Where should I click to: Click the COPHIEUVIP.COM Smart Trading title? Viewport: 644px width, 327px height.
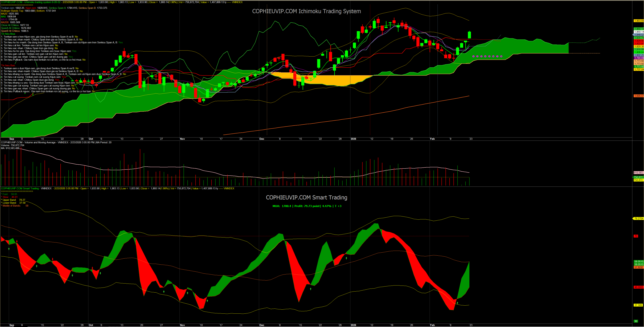pyautogui.click(x=306, y=198)
